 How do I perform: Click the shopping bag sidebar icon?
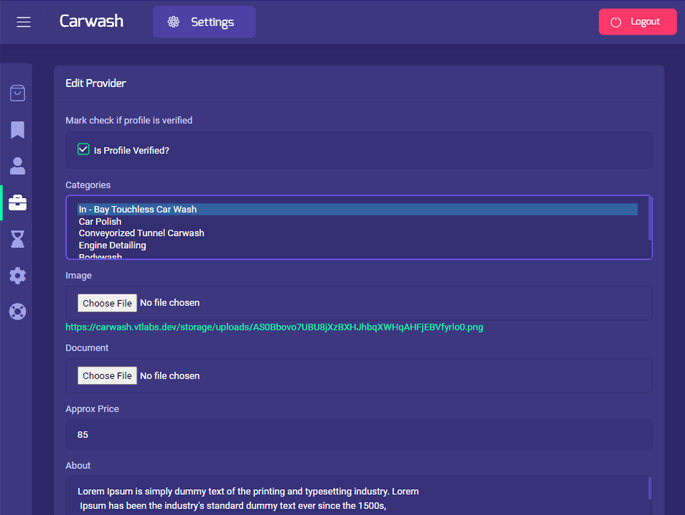tap(17, 93)
